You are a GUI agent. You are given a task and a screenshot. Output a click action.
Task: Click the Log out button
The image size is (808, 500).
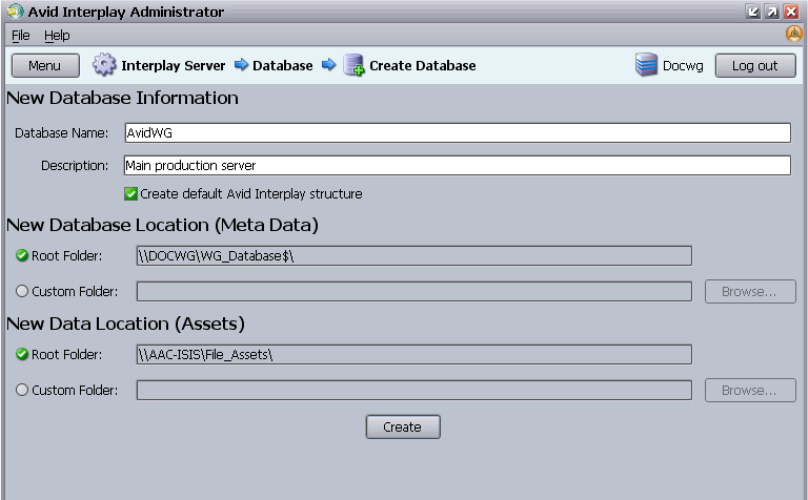pyautogui.click(x=755, y=65)
